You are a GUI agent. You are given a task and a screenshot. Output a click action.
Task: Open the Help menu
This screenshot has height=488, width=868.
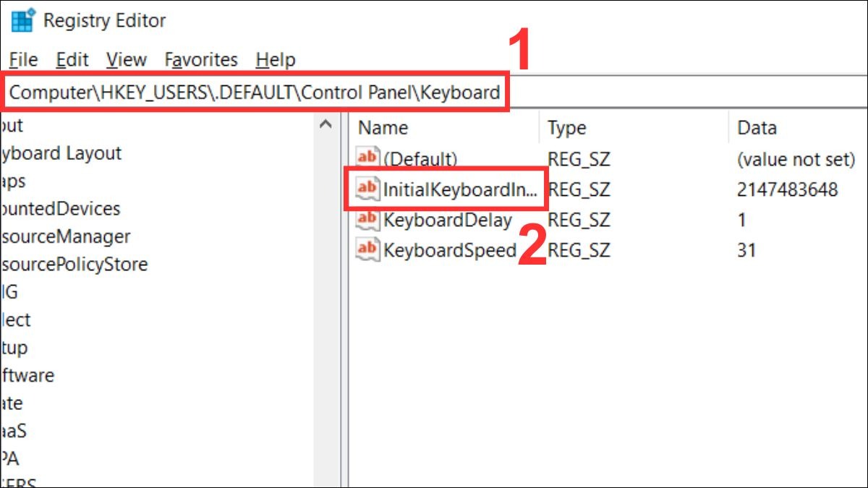276,59
